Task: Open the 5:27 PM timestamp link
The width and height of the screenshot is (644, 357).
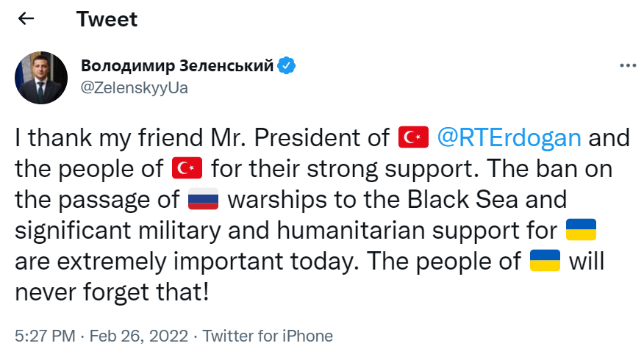Action: (45, 336)
